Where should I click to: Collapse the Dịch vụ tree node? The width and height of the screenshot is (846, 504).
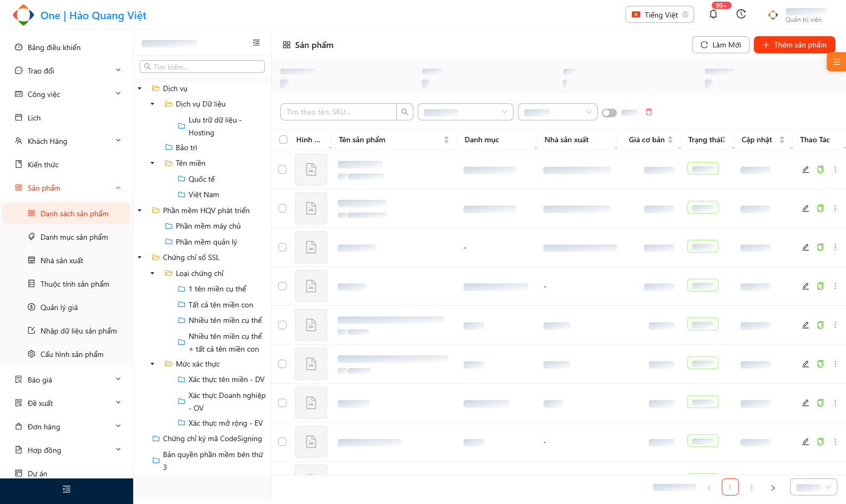pos(140,88)
